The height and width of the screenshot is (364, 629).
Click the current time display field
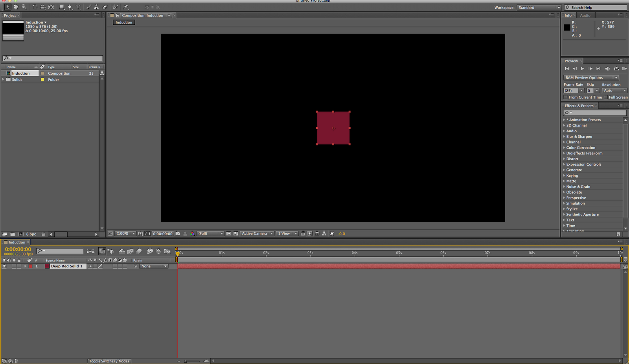coord(17,249)
